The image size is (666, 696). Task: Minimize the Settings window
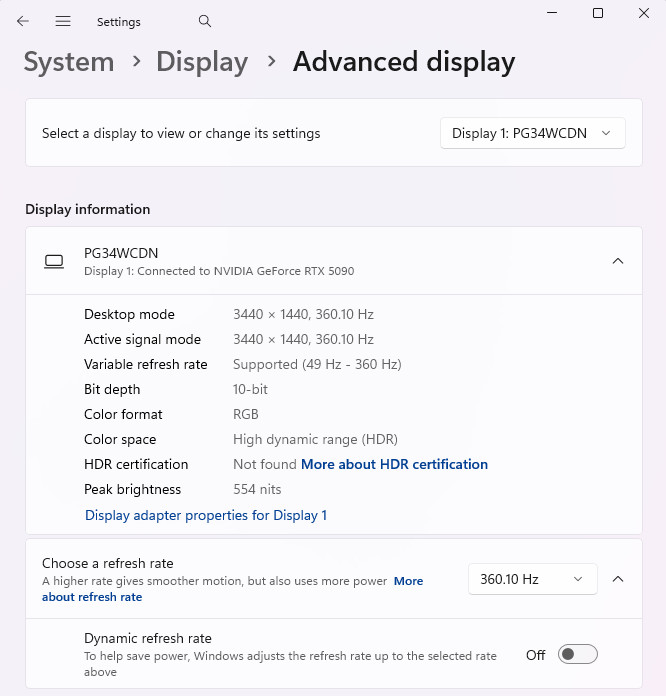pos(553,13)
